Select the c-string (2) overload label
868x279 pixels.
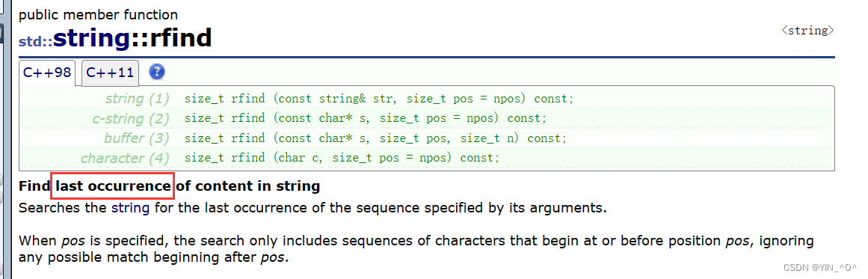pyautogui.click(x=131, y=118)
